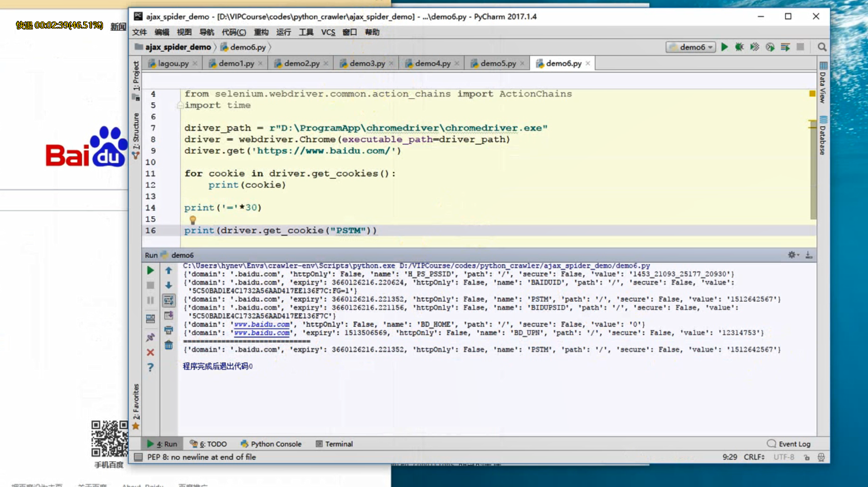This screenshot has width=868, height=487.
Task: Toggle soft-wrap in Run console
Action: coord(168,300)
